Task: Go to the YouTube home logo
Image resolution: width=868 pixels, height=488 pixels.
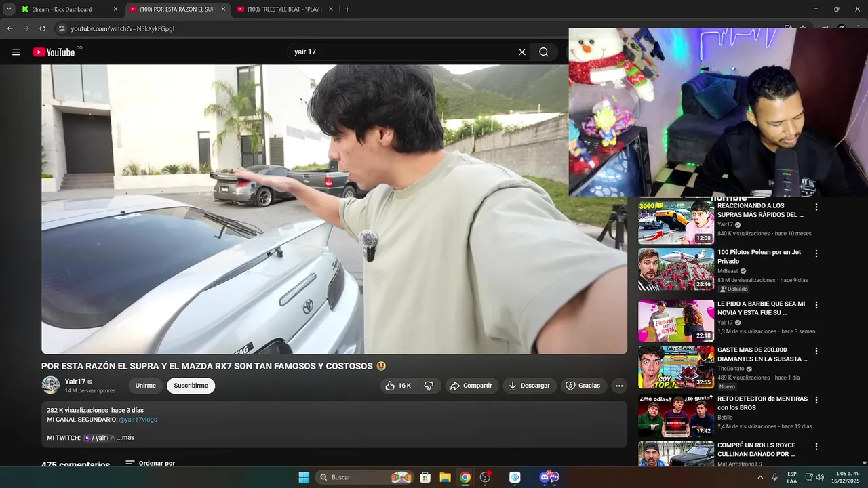Action: 54,52
